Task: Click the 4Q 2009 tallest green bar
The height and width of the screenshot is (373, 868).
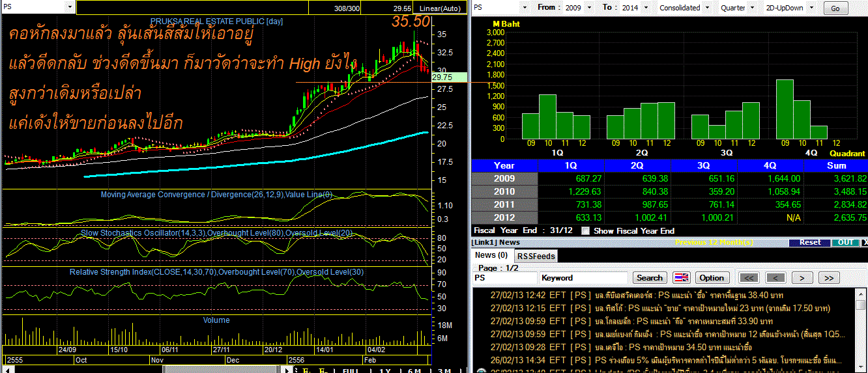Action: pos(784,109)
